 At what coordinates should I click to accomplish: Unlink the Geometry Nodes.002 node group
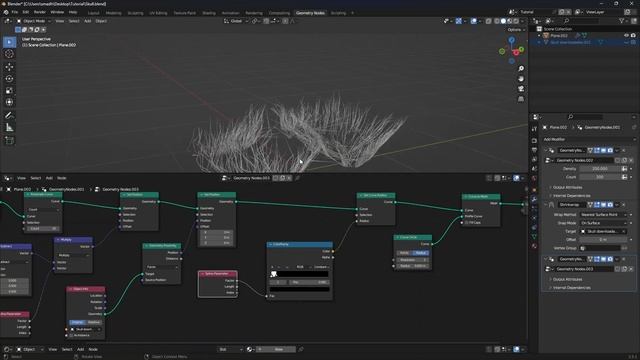click(x=631, y=160)
